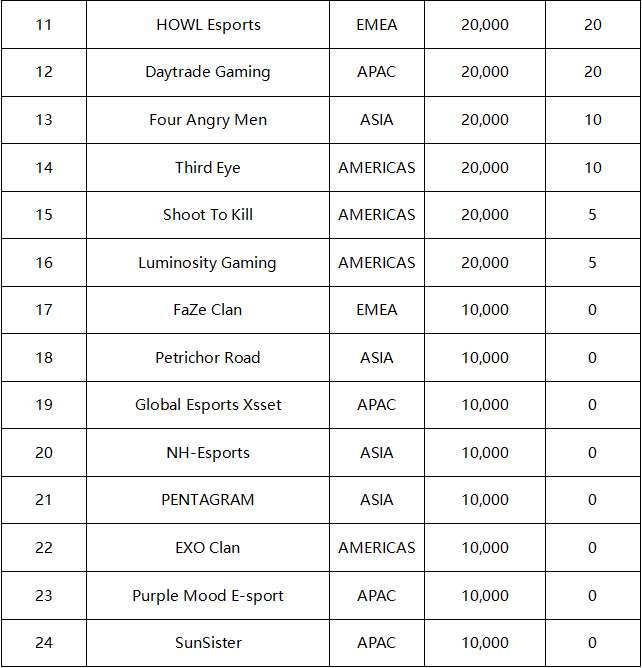The width and height of the screenshot is (642, 668).
Task: Click the Daytrade Gaming team name
Action: click(x=208, y=72)
